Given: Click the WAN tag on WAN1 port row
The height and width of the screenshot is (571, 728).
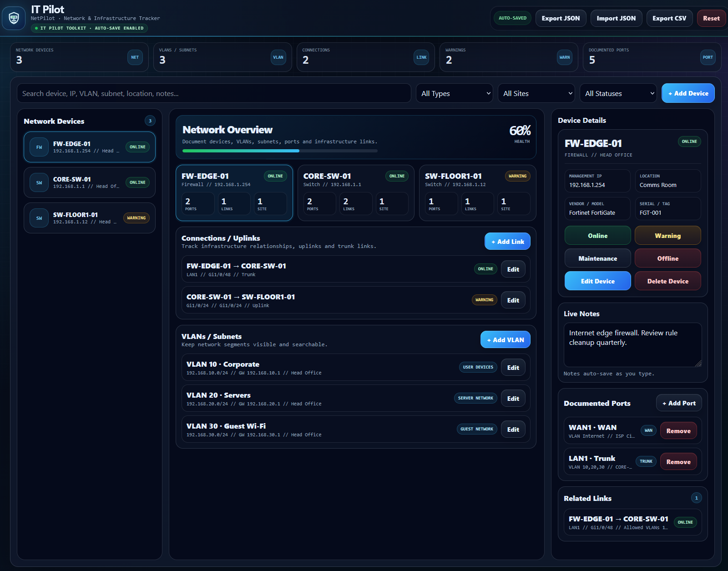Looking at the screenshot, I should tap(648, 430).
